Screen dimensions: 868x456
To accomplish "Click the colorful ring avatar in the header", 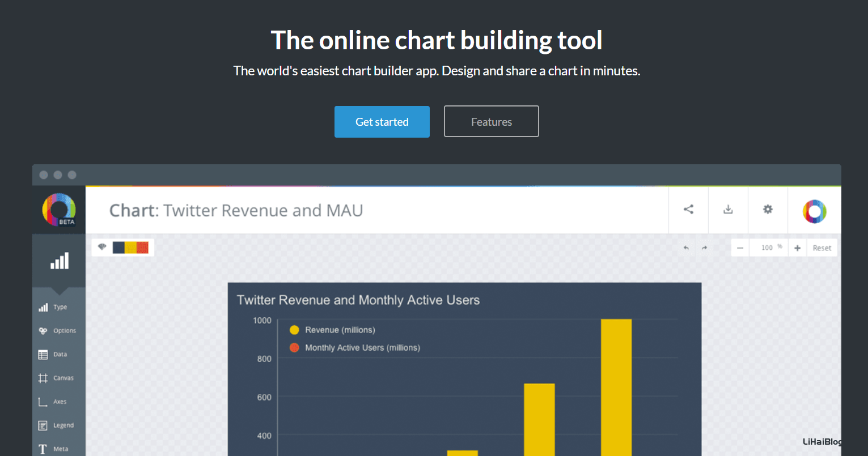I will pyautogui.click(x=814, y=211).
